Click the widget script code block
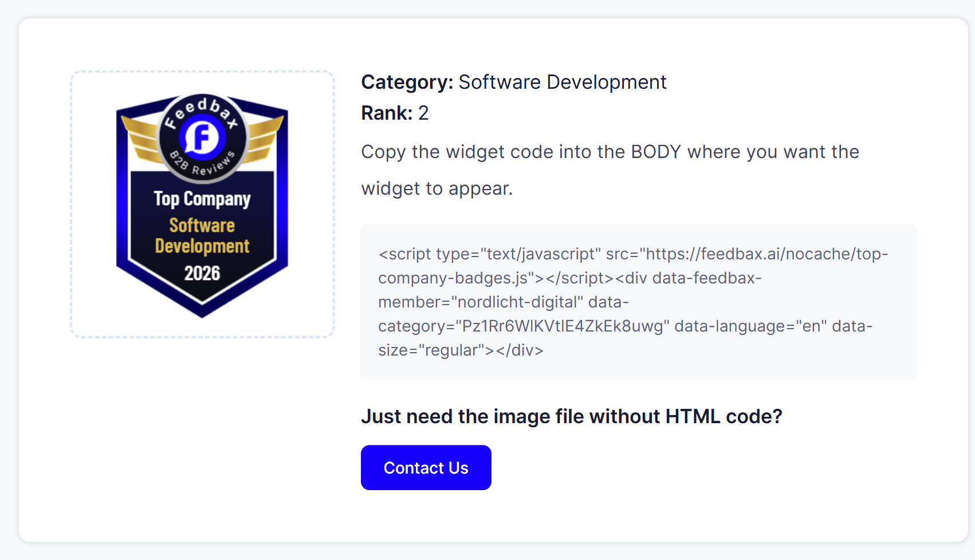The width and height of the screenshot is (975, 560). 639,302
